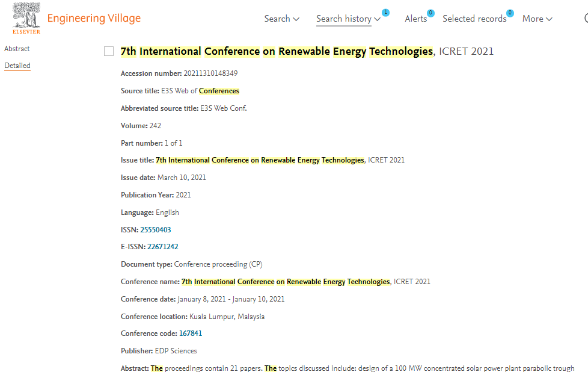Switch to the Abstract view tab
The height and width of the screenshot is (372, 588).
pos(17,48)
